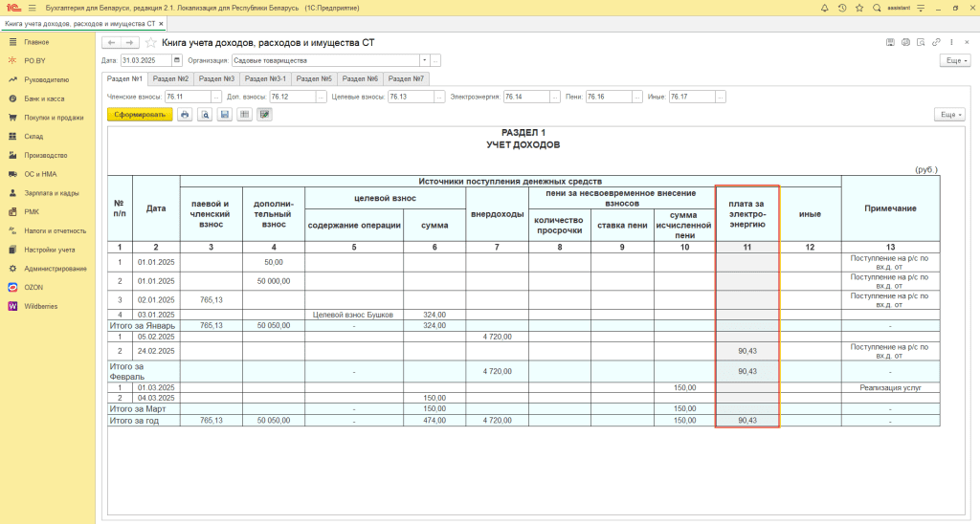Open service settings menu icon
The width and height of the screenshot is (980, 524).
coord(921,8)
